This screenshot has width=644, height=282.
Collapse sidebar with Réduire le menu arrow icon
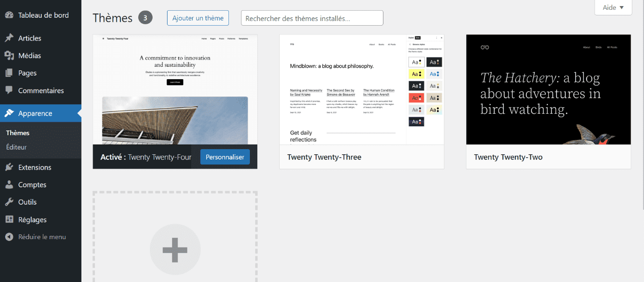[x=9, y=237]
